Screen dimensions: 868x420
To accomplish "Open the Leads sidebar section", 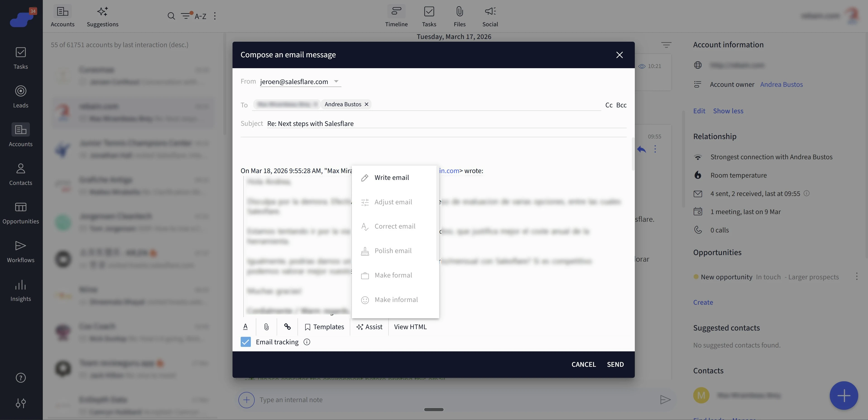I will pos(21,97).
